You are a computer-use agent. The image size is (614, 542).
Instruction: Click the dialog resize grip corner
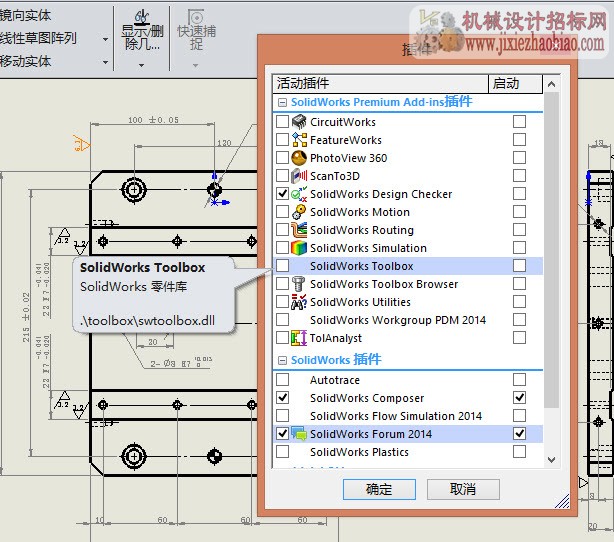tap(563, 502)
